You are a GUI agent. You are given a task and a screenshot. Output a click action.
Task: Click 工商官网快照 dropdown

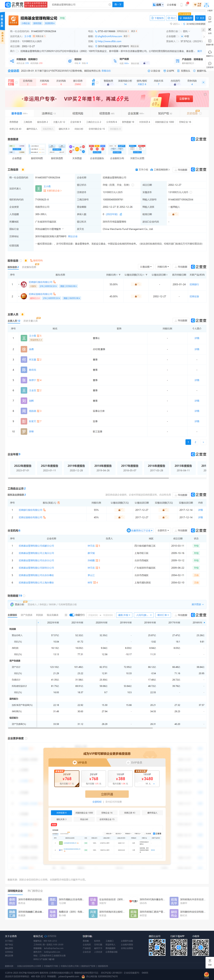pyautogui.click(x=160, y=170)
